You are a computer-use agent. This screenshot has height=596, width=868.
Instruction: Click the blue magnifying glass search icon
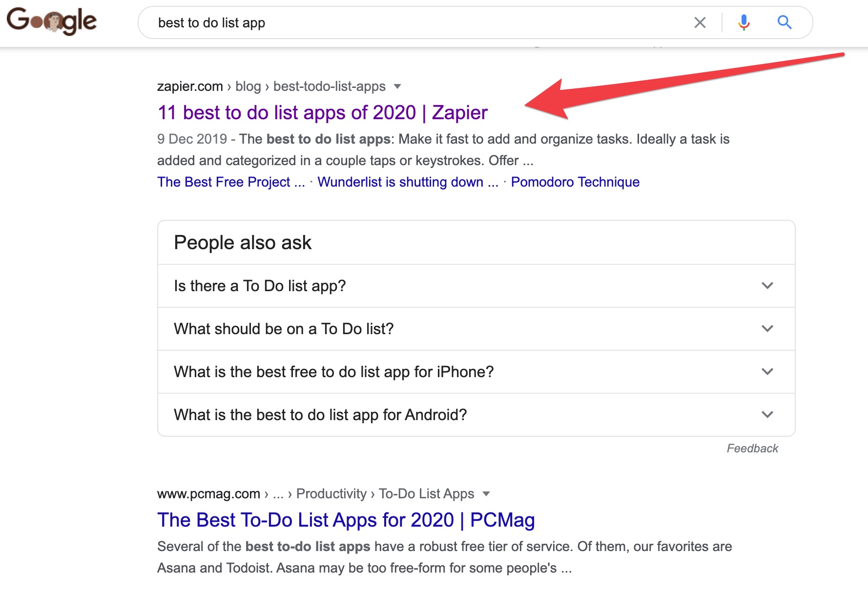pyautogui.click(x=784, y=22)
